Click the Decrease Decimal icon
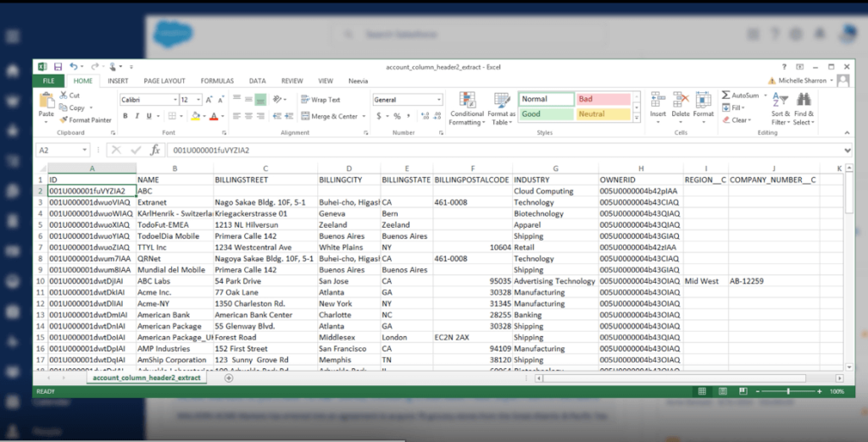Viewport: 868px width, 442px height. tap(437, 116)
